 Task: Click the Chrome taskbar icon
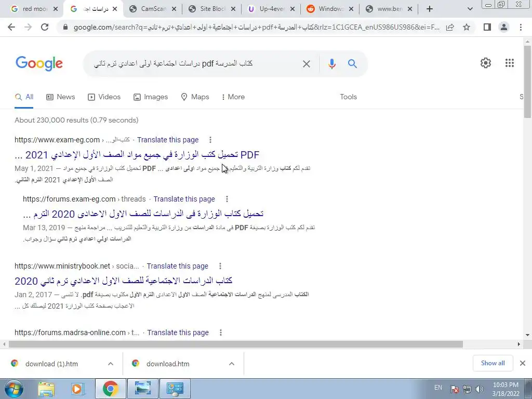111,389
